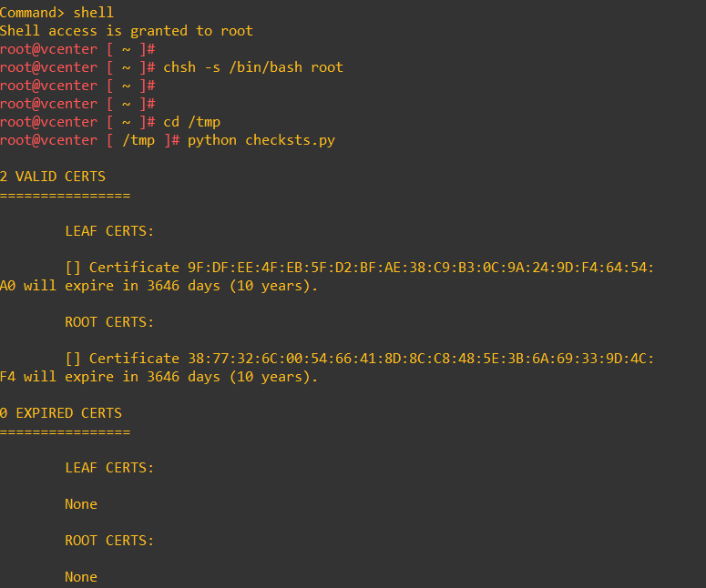This screenshot has height=588, width=706.
Task: Click the separator line below "2 VALID CERTS"
Action: click(x=65, y=195)
